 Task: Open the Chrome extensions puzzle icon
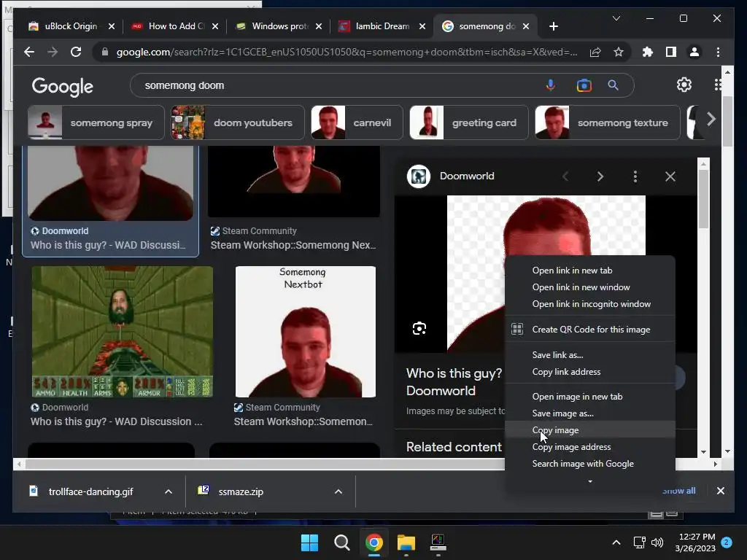(x=648, y=52)
